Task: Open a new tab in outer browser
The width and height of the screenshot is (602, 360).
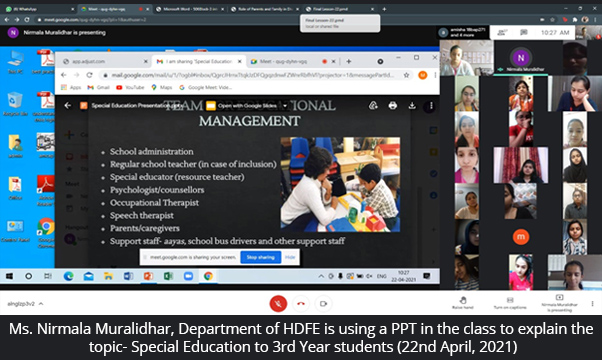Action: (x=384, y=9)
